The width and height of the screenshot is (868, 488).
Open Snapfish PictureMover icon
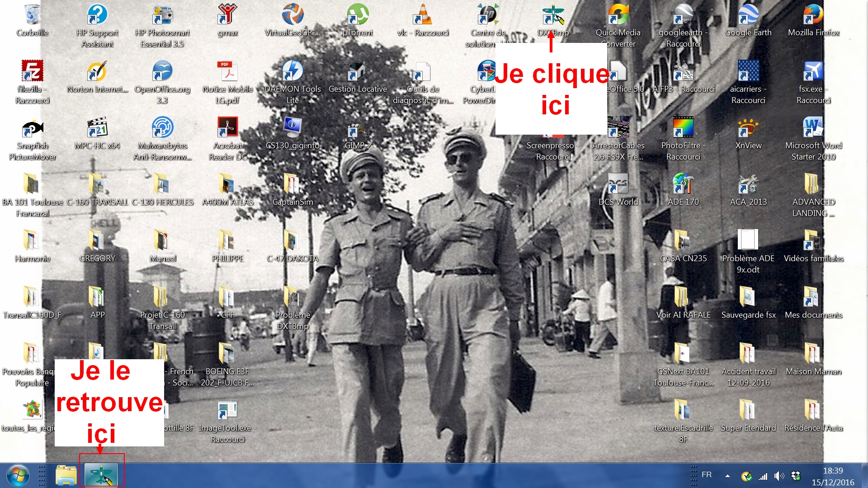point(32,128)
